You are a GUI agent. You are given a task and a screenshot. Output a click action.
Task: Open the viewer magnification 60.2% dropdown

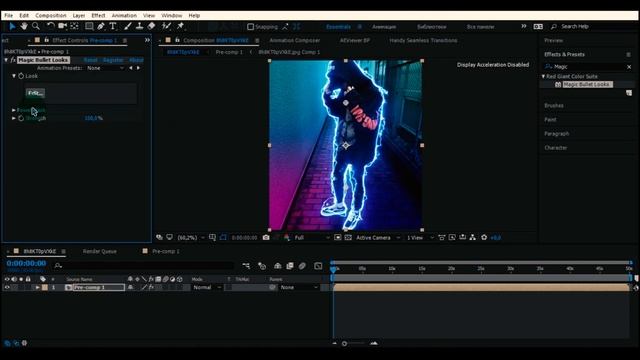click(x=191, y=238)
